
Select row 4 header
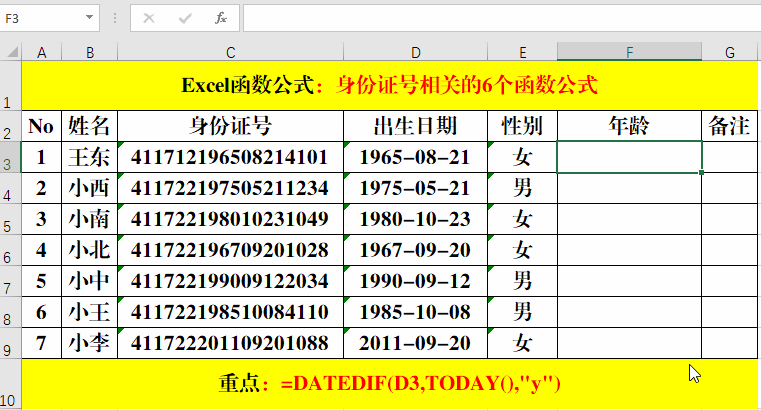[11, 188]
